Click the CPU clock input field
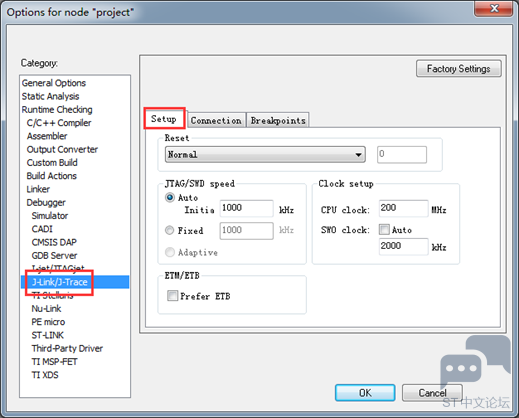The width and height of the screenshot is (519, 418). point(403,208)
